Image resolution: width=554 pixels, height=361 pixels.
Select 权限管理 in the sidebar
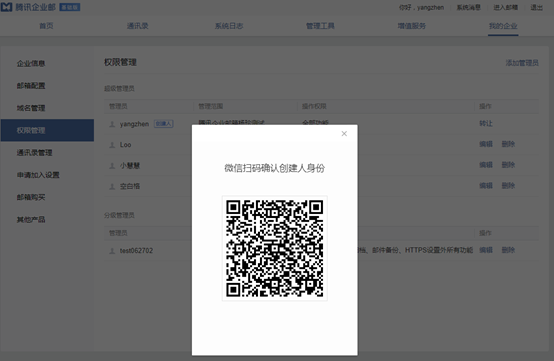click(x=47, y=130)
